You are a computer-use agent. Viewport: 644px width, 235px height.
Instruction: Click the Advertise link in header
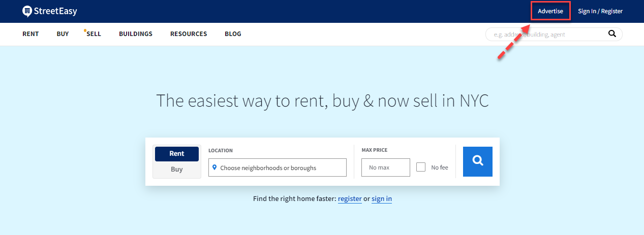[550, 11]
